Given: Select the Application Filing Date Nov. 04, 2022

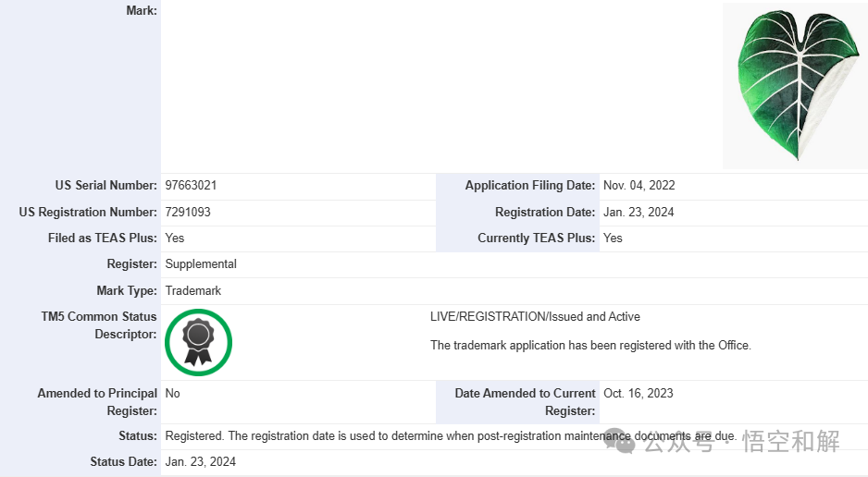Looking at the screenshot, I should (x=639, y=186).
